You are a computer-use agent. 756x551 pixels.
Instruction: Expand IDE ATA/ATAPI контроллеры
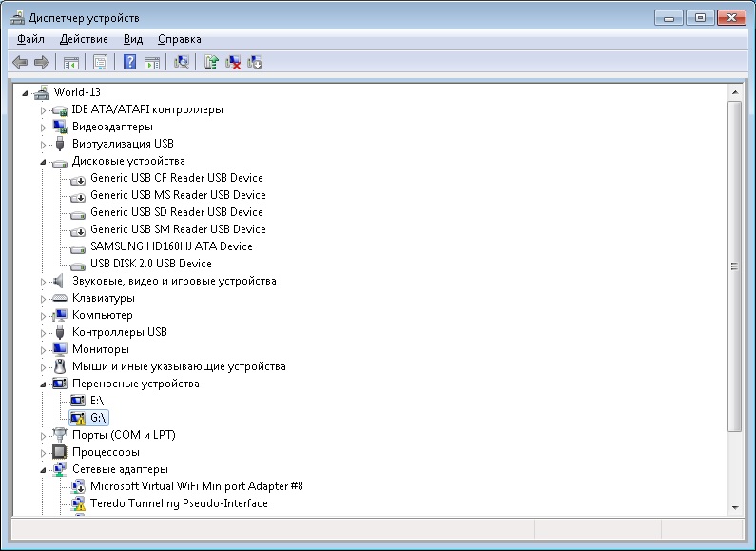(x=43, y=110)
